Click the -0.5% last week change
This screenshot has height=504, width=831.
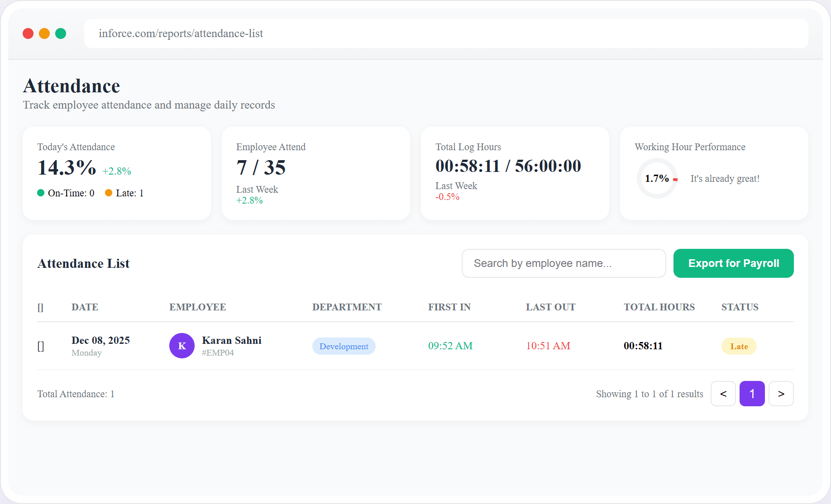(x=447, y=197)
